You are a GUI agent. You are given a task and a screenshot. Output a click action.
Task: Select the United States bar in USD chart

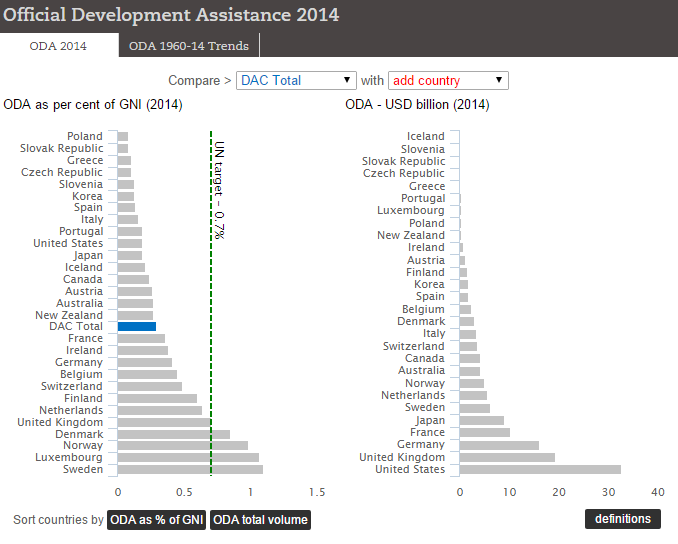click(x=540, y=469)
